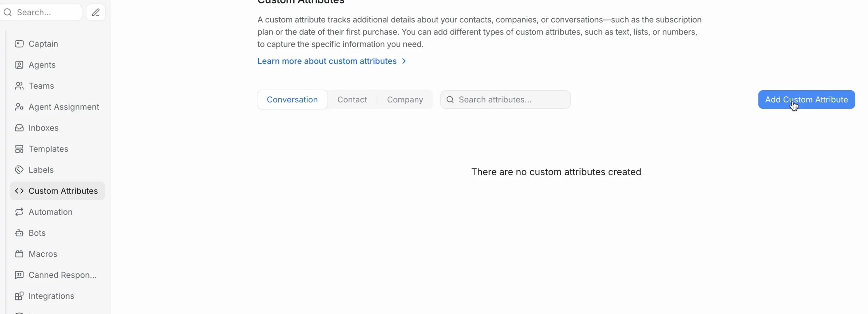The image size is (868, 314).
Task: Click the compose new conversation pencil icon
Action: [x=96, y=13]
